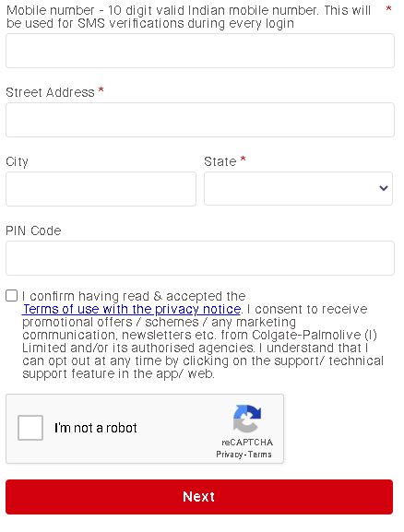Click the PIN Code field label
404x532 pixels.
[33, 231]
